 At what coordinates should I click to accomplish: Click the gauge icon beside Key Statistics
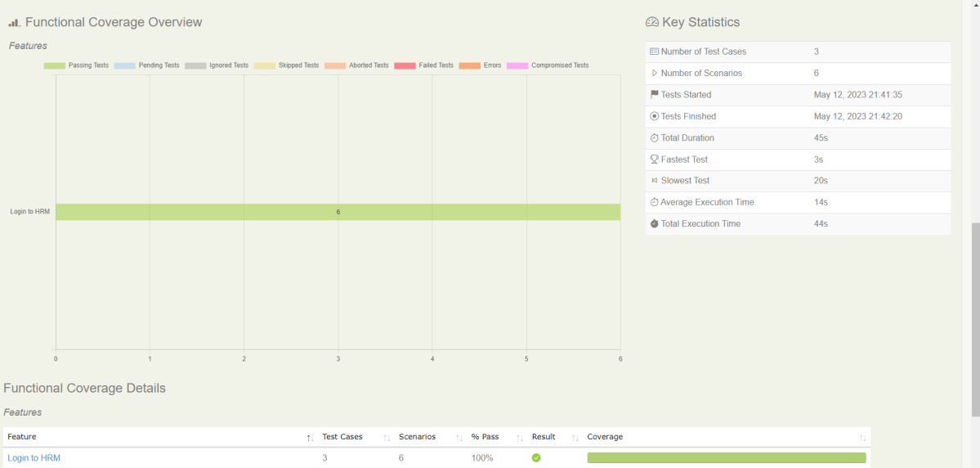(651, 23)
